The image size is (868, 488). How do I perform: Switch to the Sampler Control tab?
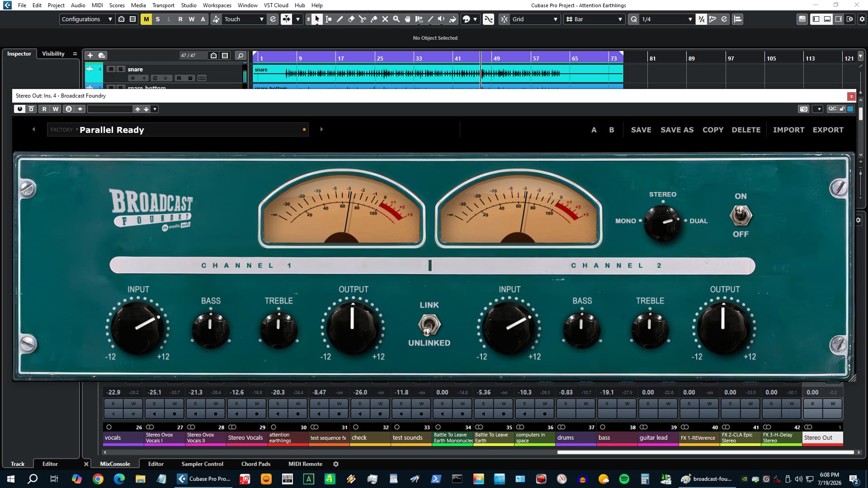point(202,464)
